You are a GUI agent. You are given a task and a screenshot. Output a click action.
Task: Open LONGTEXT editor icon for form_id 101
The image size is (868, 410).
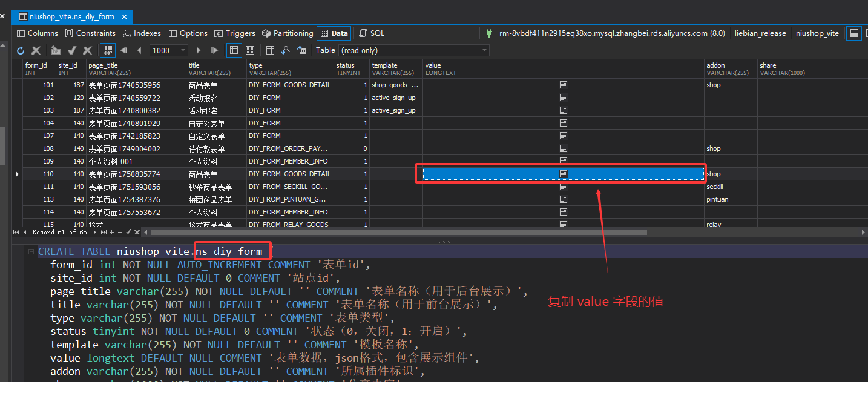563,85
